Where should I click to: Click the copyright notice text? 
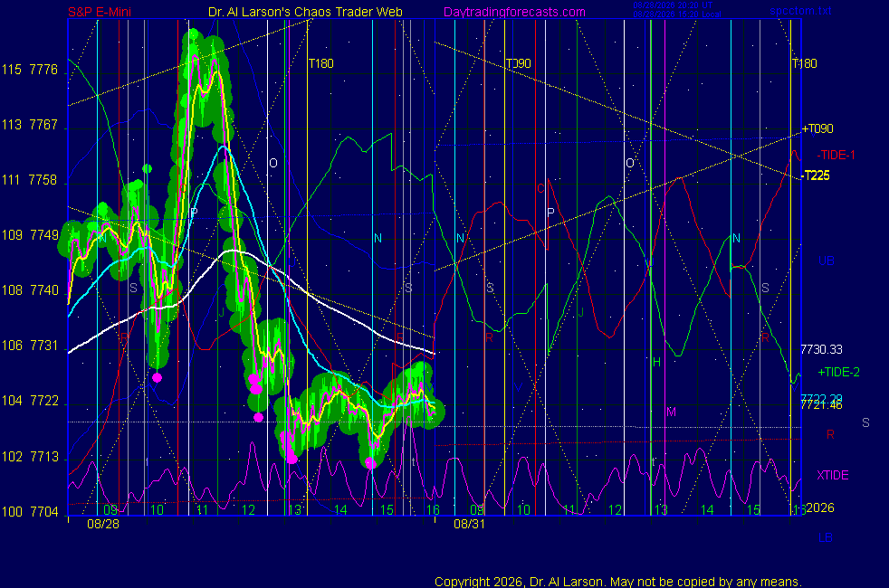point(618,582)
